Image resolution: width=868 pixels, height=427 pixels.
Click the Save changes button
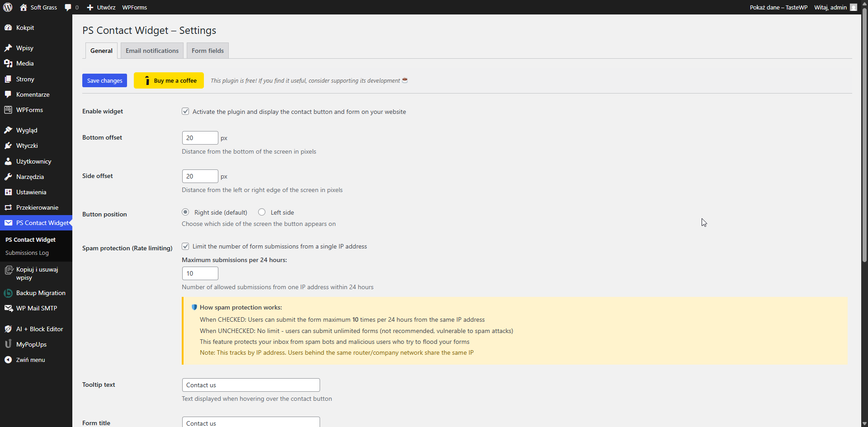tap(104, 80)
